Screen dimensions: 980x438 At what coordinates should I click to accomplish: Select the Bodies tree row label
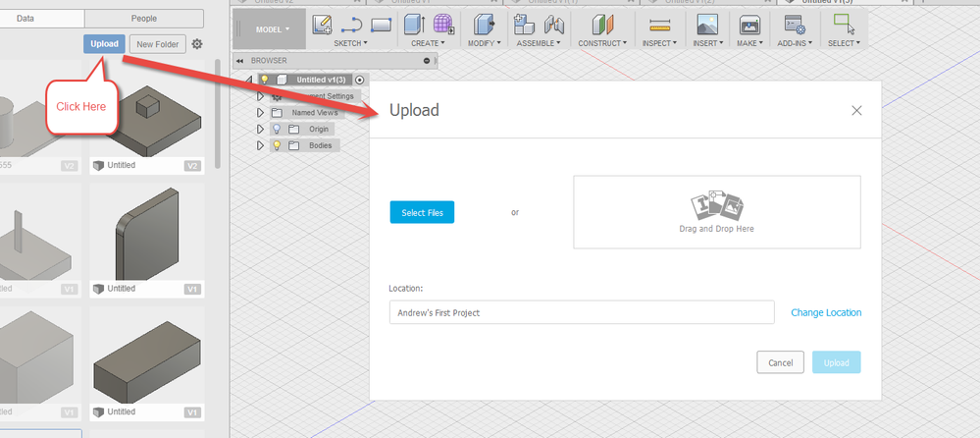[321, 145]
